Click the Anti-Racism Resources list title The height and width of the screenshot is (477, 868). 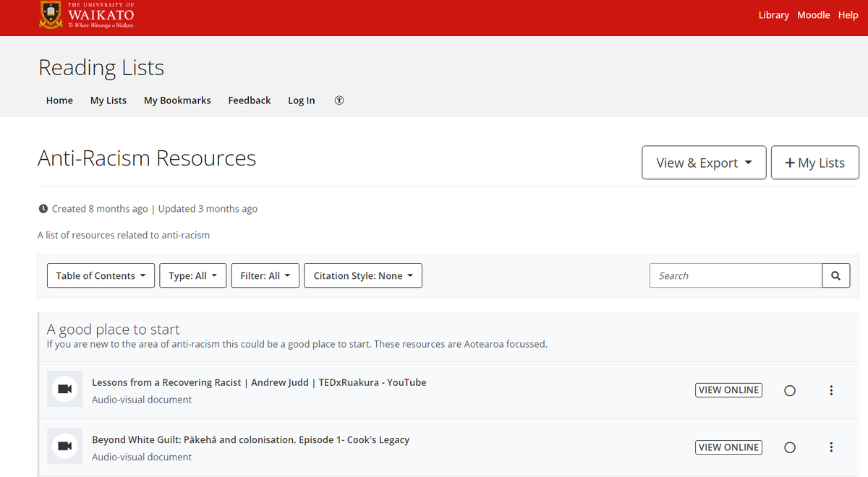147,158
